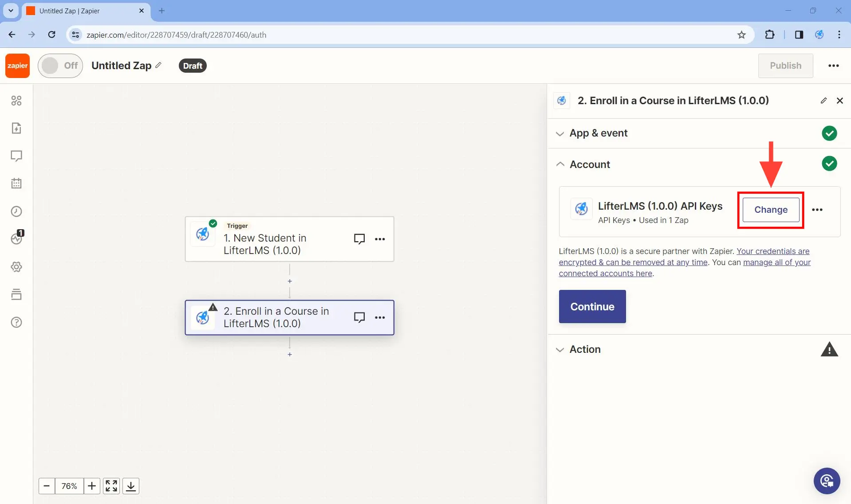
Task: Fit the Zap canvas to view
Action: click(111, 486)
